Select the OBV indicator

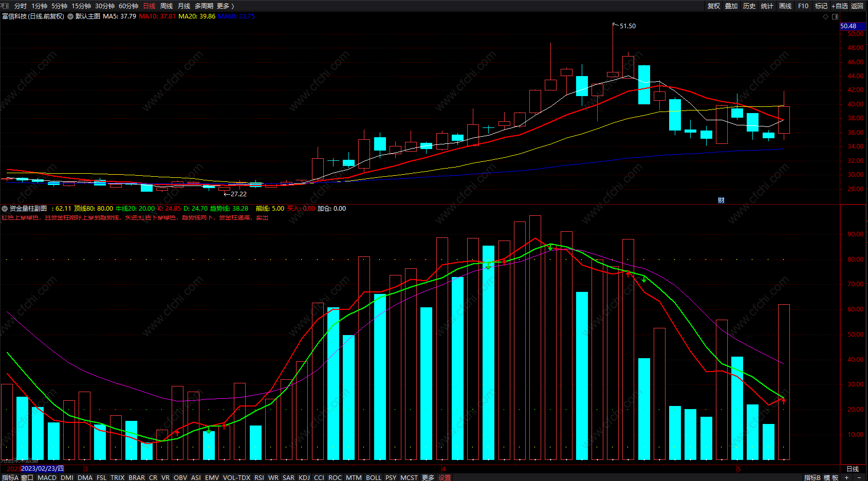tap(180, 477)
